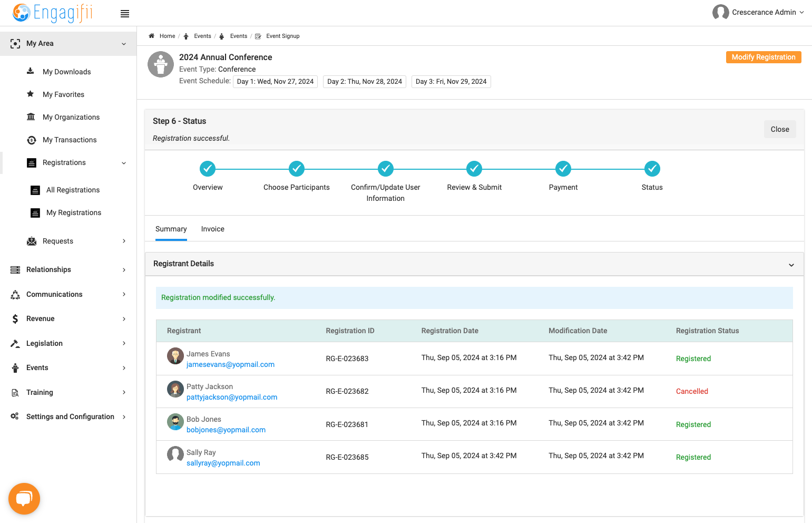This screenshot has width=812, height=523.
Task: Click Bob Jones profile photo
Action: 175,422
